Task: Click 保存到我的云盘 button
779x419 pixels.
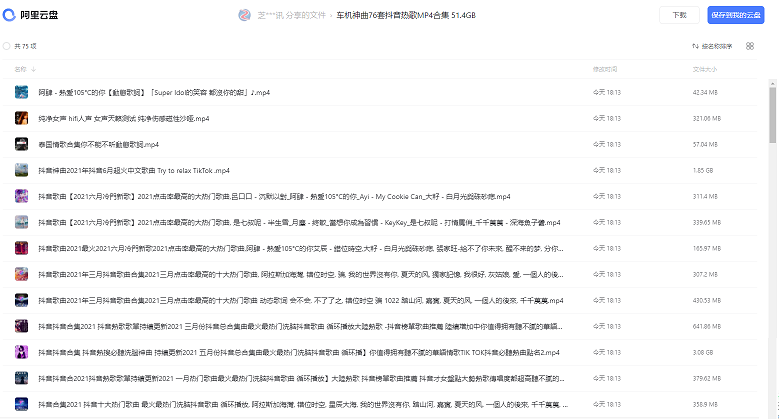Action: click(736, 15)
